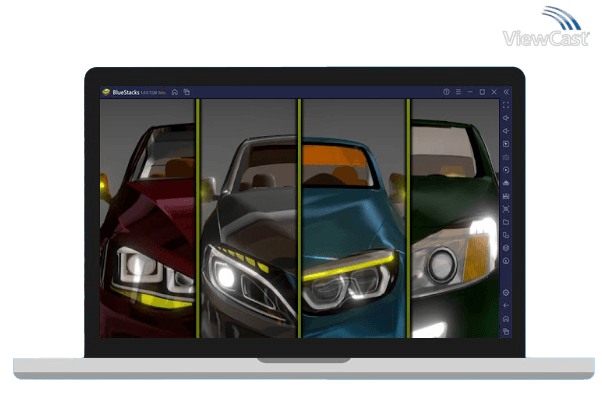Click the eco mode sidebar icon

point(506,261)
